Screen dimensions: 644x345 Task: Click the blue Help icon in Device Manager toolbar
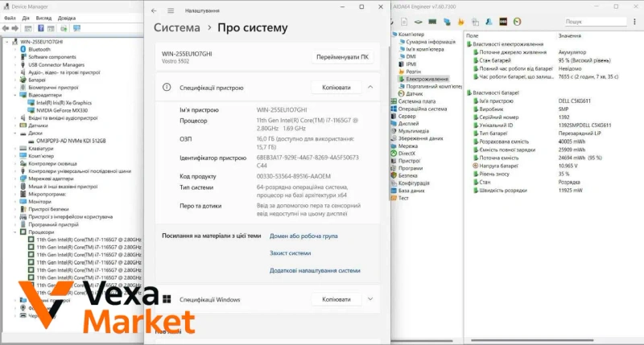(x=41, y=28)
